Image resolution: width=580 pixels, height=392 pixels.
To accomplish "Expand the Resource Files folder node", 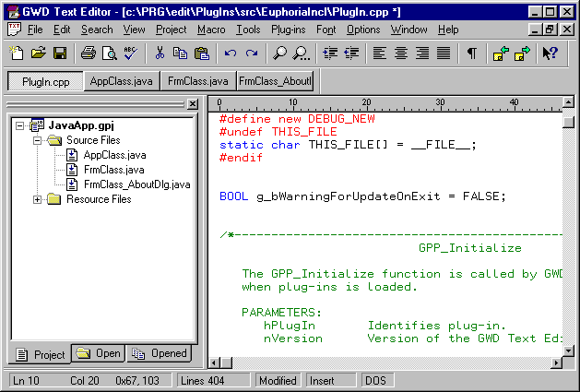I will [x=37, y=199].
